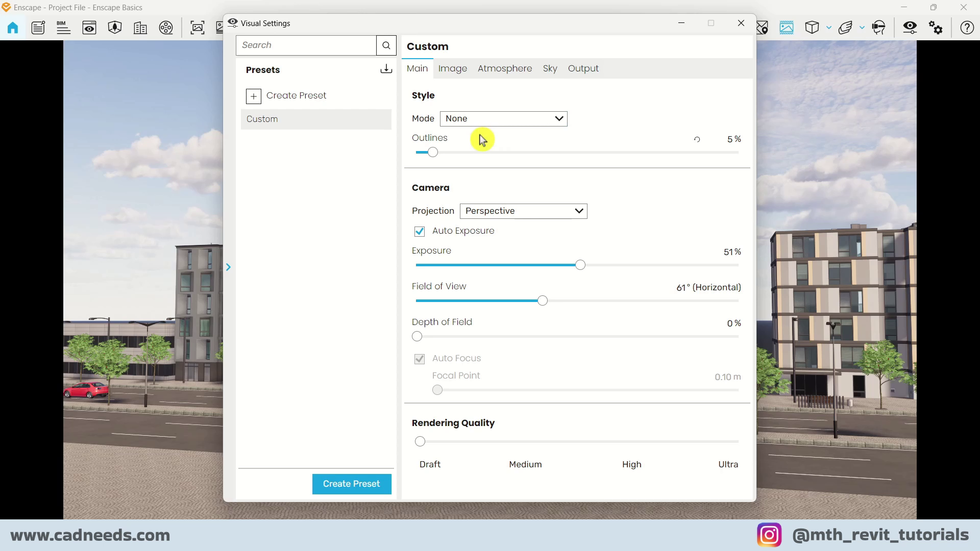Open the Help question mark
Screen dimensions: 980x551
coord(967,28)
